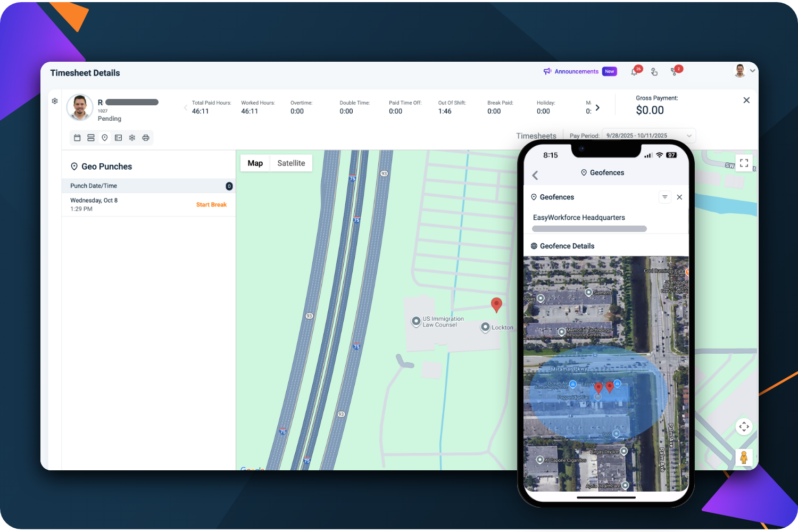Screen dimensions: 798x532
Task: Click the megaphone Announcements icon
Action: tap(547, 71)
